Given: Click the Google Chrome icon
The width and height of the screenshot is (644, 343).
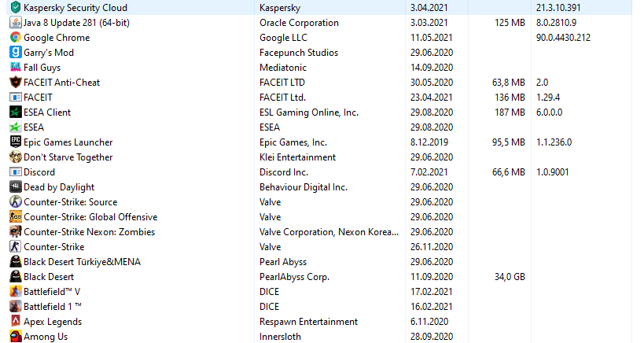Looking at the screenshot, I should (16, 38).
